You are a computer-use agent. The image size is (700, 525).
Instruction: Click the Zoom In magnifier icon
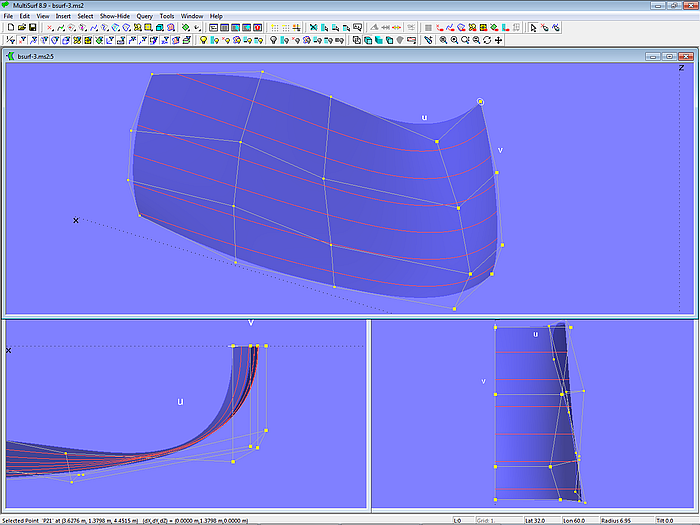[454, 40]
